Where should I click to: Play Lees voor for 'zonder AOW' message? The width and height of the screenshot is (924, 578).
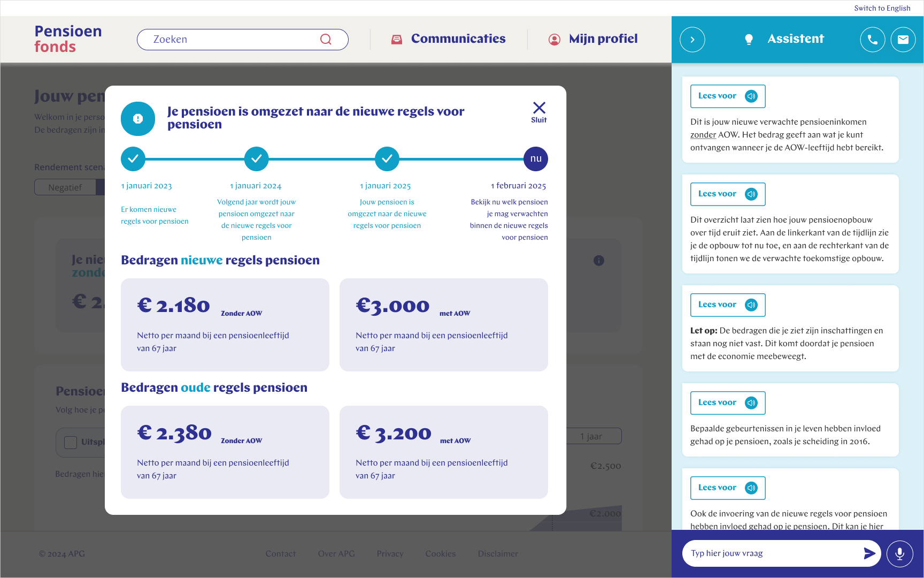coord(728,96)
